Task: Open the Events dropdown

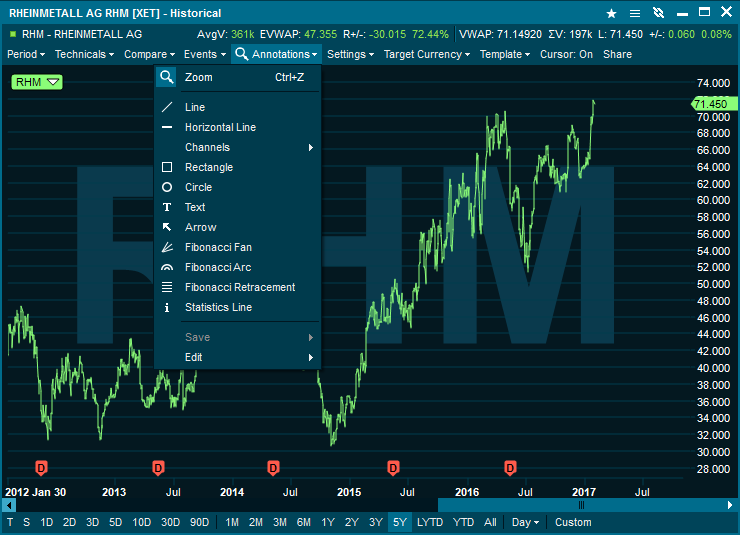Action: 205,54
